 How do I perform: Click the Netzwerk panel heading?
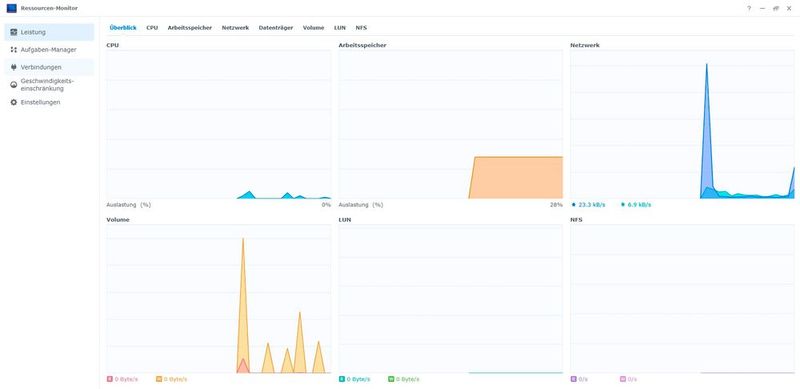pos(585,45)
